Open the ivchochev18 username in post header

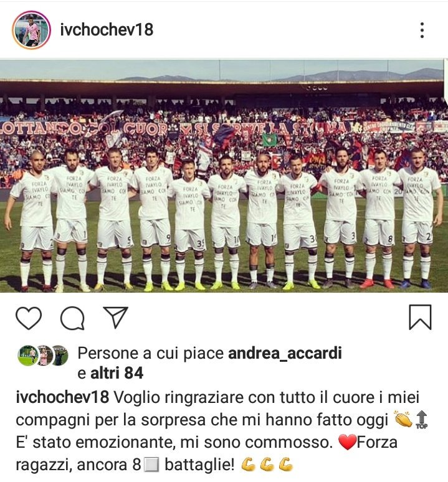pos(107,29)
